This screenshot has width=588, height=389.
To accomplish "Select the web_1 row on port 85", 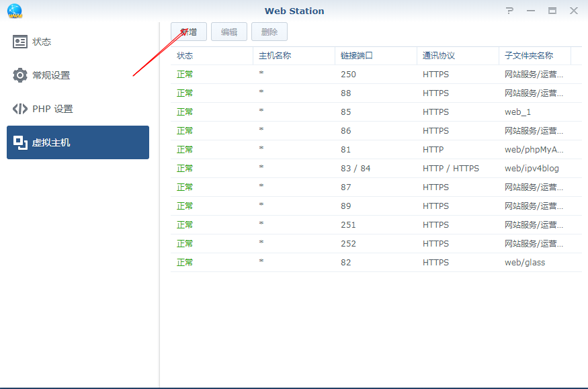I will coord(376,112).
